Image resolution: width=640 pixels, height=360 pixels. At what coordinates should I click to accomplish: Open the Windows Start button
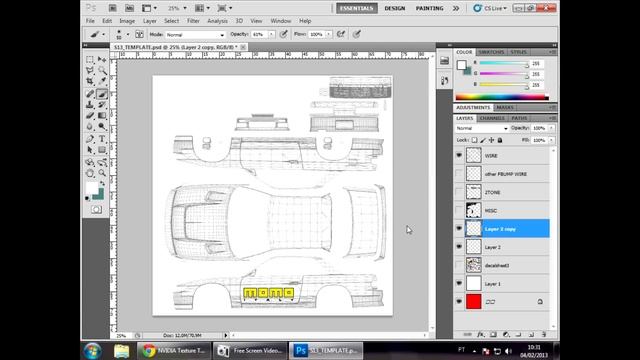click(93, 351)
